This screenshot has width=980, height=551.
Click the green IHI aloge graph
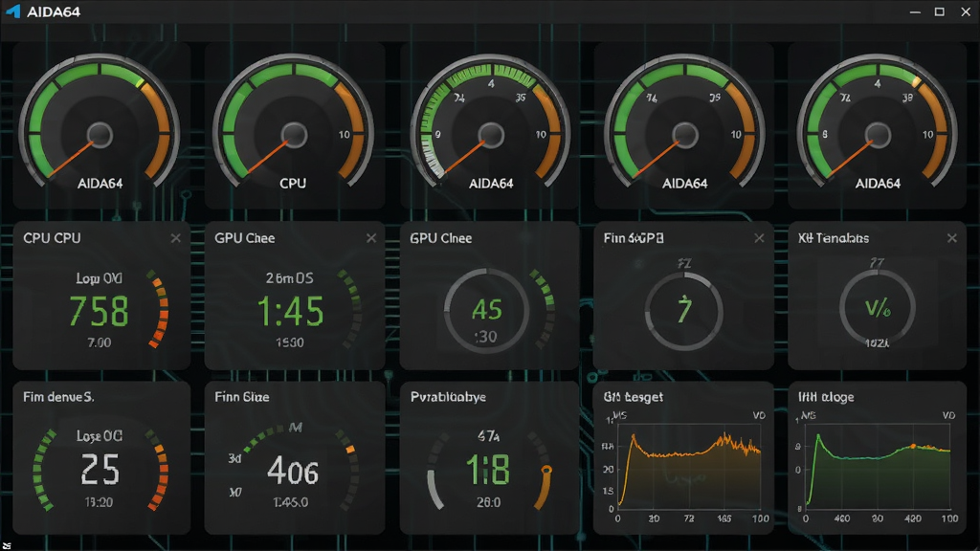pos(878,468)
